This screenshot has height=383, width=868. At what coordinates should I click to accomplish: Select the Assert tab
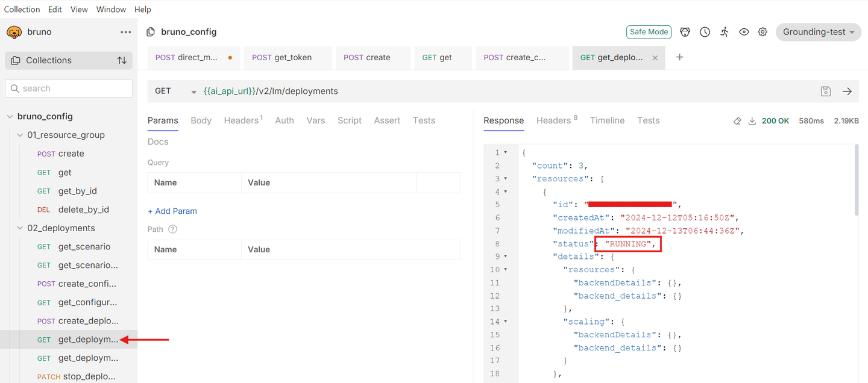(387, 120)
